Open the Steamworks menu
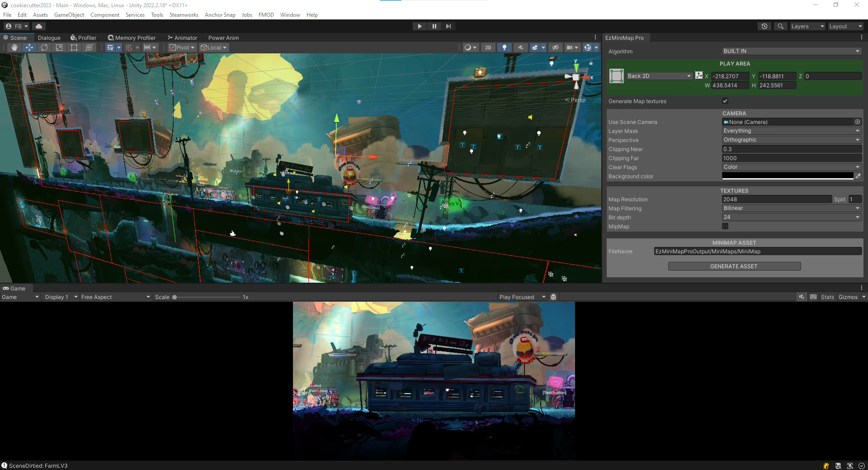The image size is (868, 470). (x=184, y=15)
